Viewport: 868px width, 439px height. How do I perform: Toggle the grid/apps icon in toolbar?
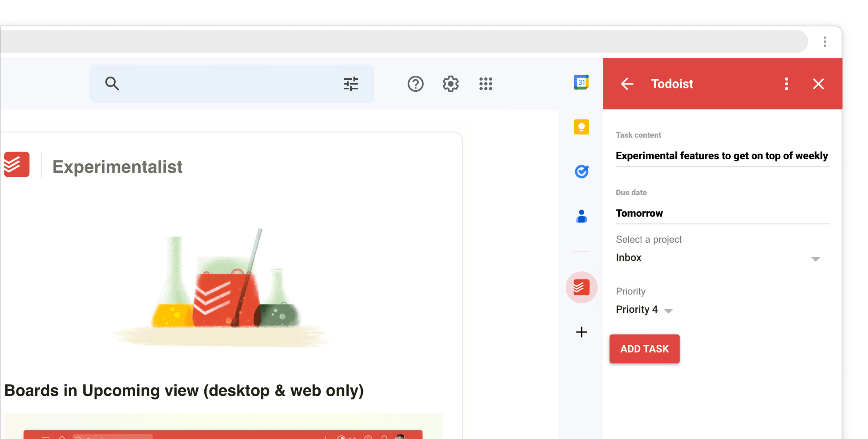click(x=485, y=84)
